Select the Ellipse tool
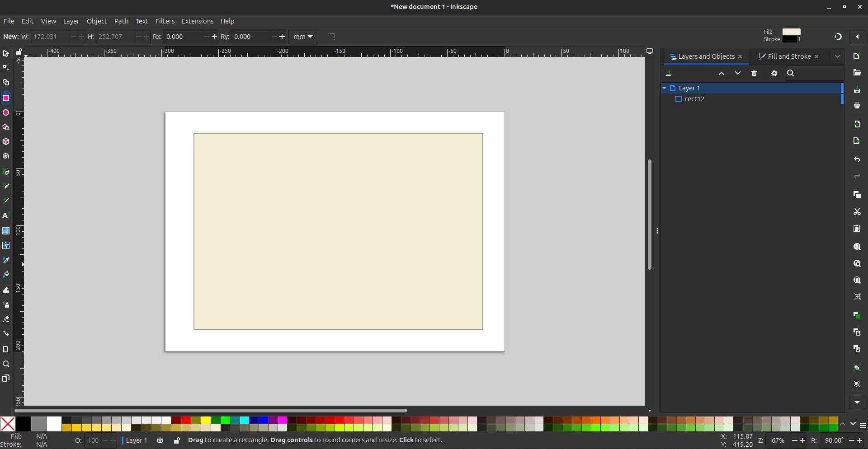Image resolution: width=868 pixels, height=449 pixels. (6, 113)
